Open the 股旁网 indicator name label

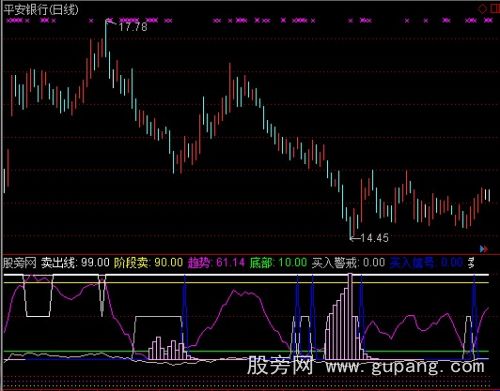(19, 263)
